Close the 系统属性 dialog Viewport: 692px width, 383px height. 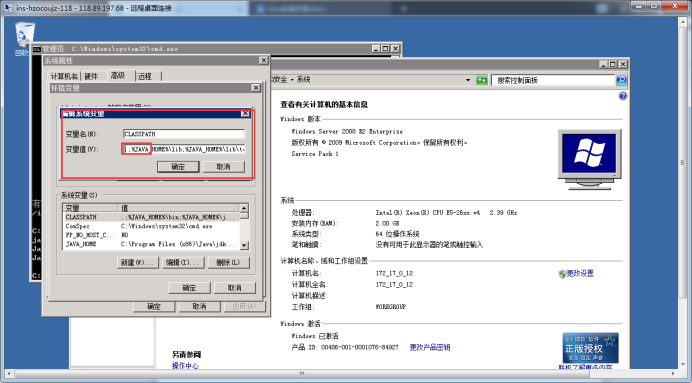coord(263,60)
